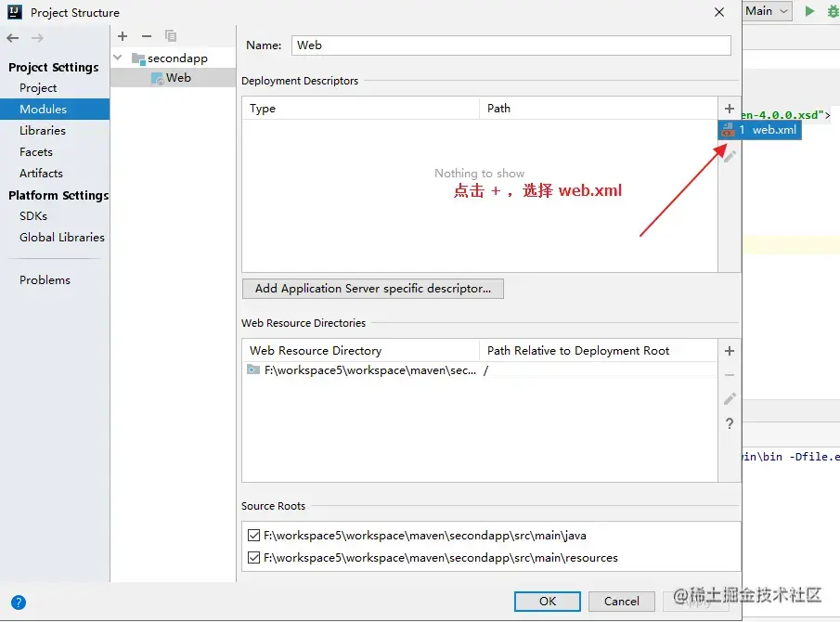Click Path Relative to Deployment Root header
Viewport: 840px width, 622px height.
[x=599, y=350]
